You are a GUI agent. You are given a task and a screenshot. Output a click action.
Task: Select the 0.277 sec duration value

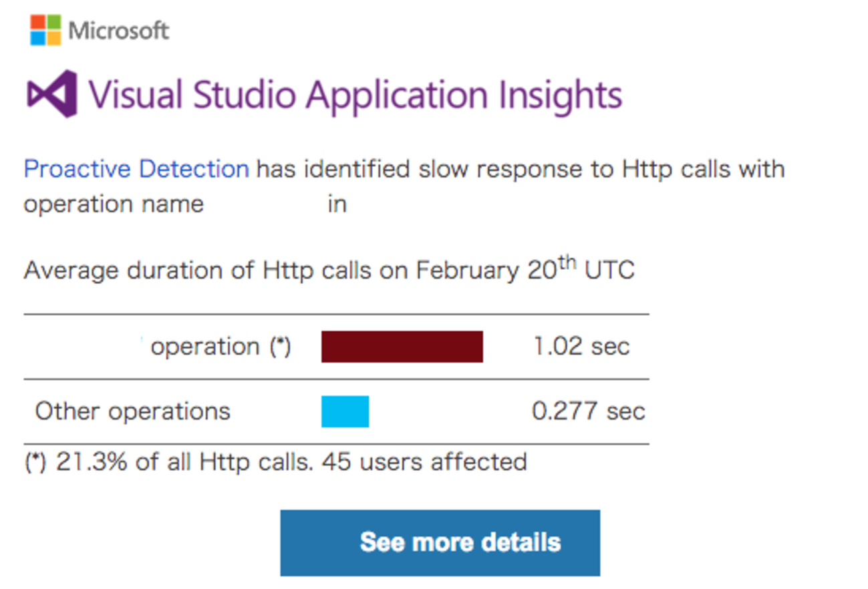coord(588,411)
